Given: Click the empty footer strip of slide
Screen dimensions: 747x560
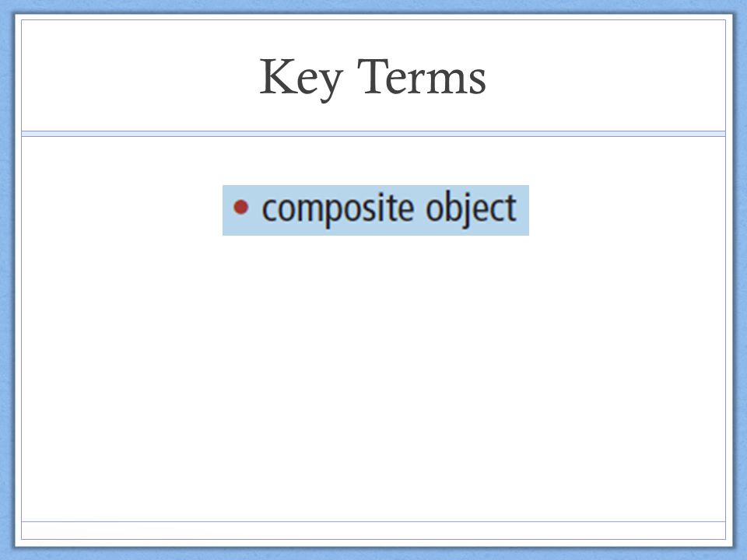Looking at the screenshot, I should [373, 530].
